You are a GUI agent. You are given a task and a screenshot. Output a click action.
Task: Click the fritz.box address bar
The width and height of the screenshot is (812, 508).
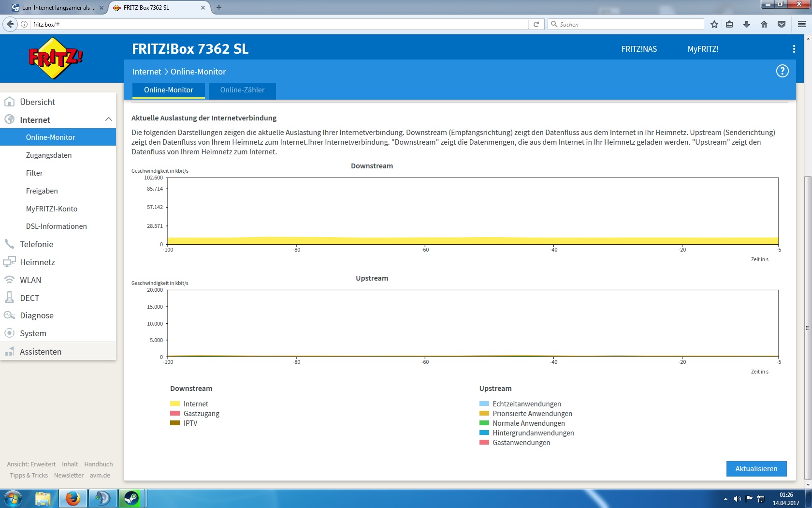(280, 24)
